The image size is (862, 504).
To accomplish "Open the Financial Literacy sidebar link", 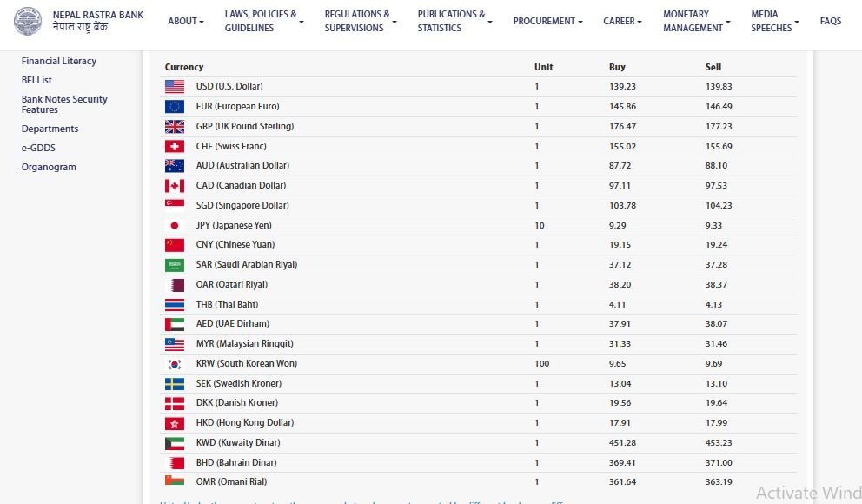I will 59,62.
